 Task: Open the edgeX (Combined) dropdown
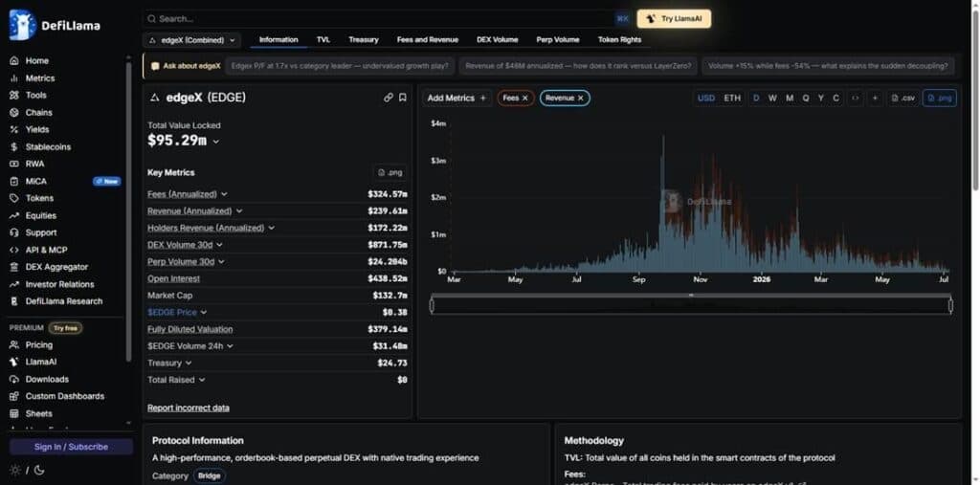(x=191, y=40)
